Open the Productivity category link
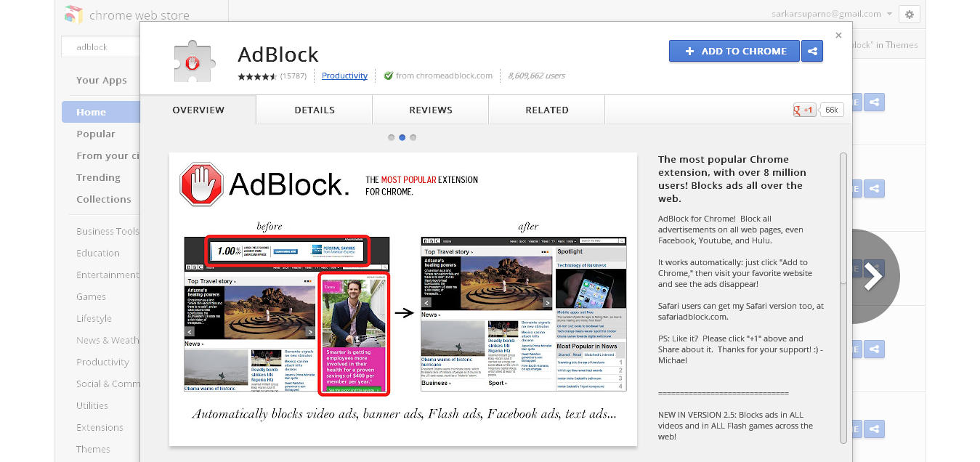Viewport: 980px width, 462px height. 344,76
